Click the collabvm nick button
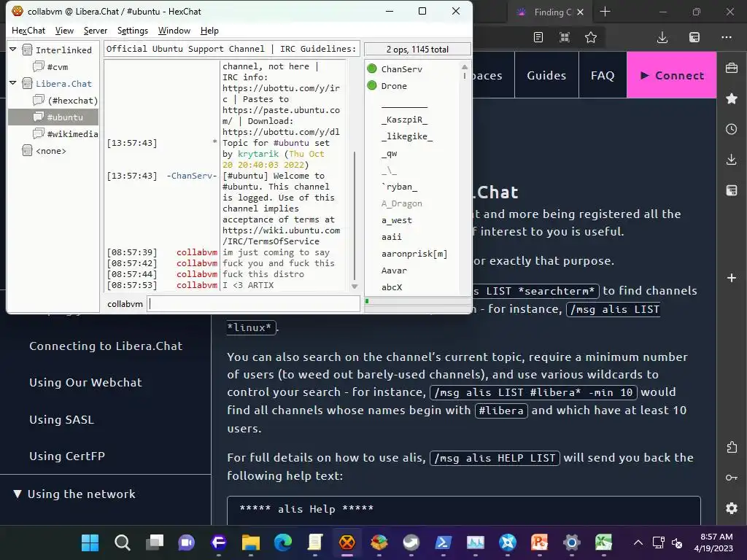Viewport: 747px width, 560px height. click(x=125, y=304)
